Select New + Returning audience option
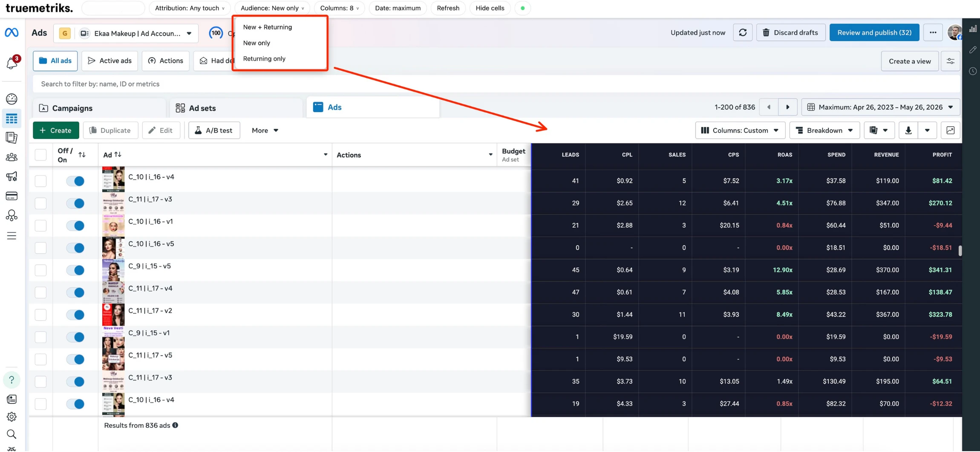Image resolution: width=980 pixels, height=452 pixels. [268, 27]
